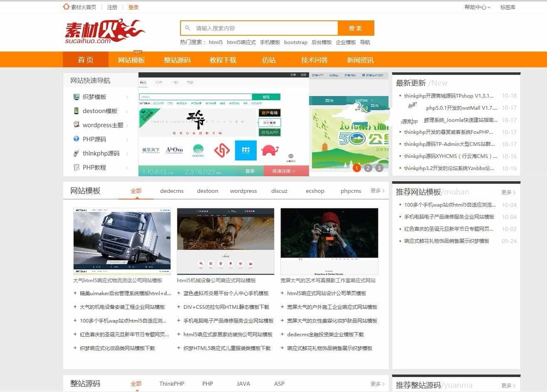Expand the 织梦模板 category arrow

(x=127, y=97)
